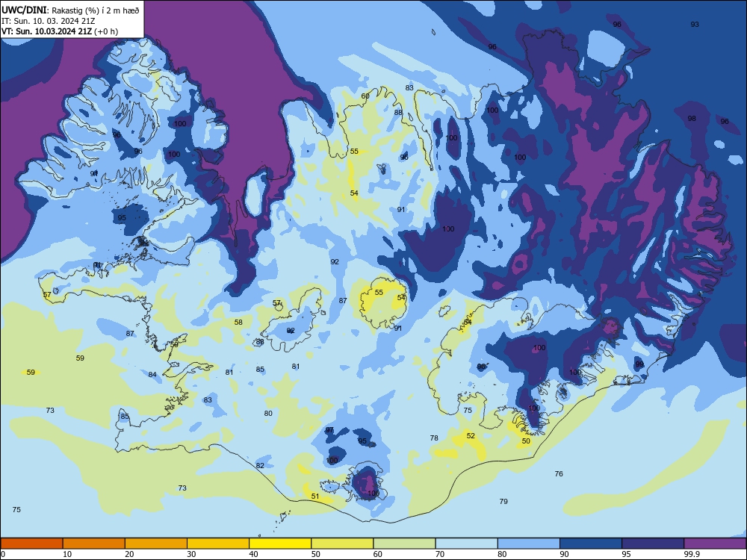
Task: Click the humidity value 98 on the map
Action: 692,119
